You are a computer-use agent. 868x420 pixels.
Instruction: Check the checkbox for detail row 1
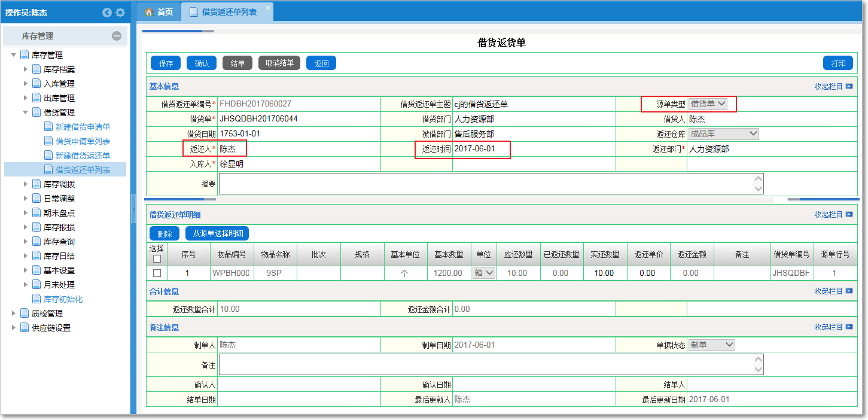click(x=157, y=273)
